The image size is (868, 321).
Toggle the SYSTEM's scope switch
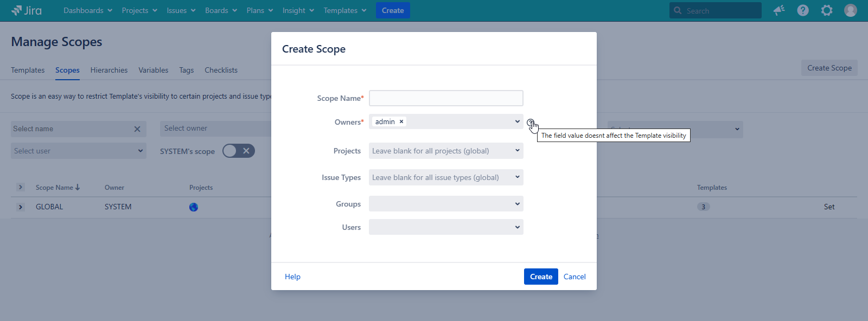point(238,151)
